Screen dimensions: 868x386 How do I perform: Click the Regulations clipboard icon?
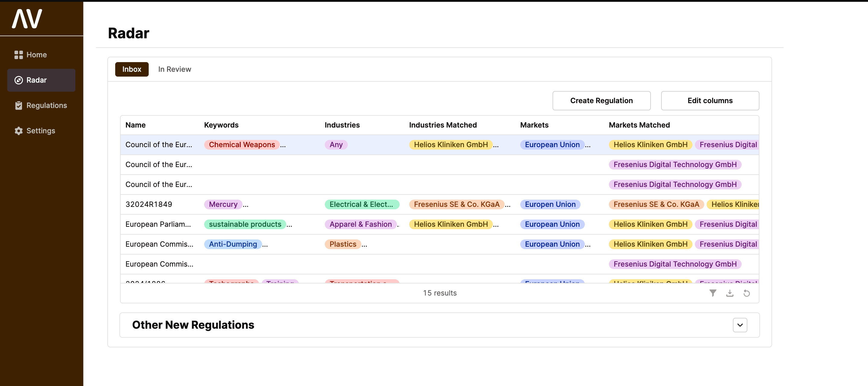coord(18,106)
